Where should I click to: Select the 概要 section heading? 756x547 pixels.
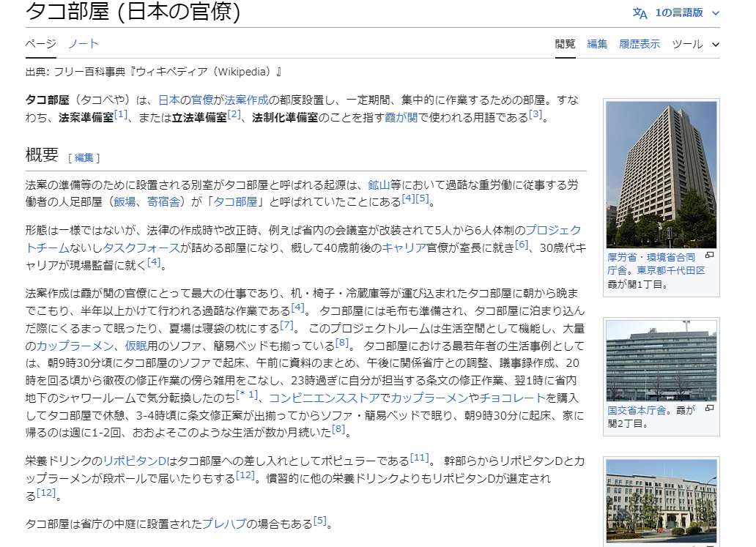(x=42, y=155)
